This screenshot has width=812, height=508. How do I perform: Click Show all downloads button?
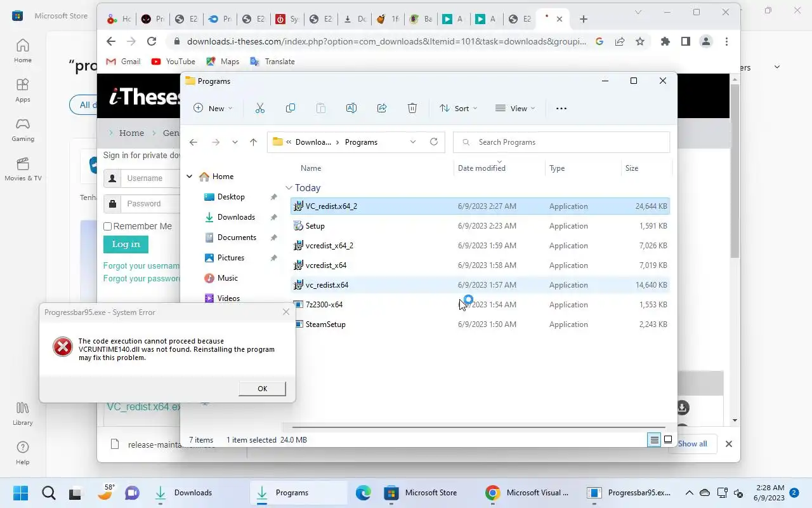[692, 444]
